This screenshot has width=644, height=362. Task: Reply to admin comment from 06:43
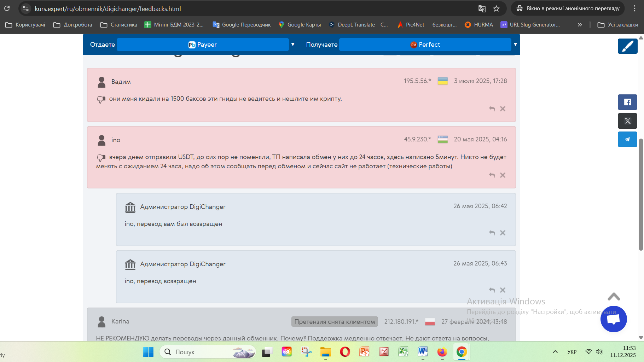coord(492,290)
